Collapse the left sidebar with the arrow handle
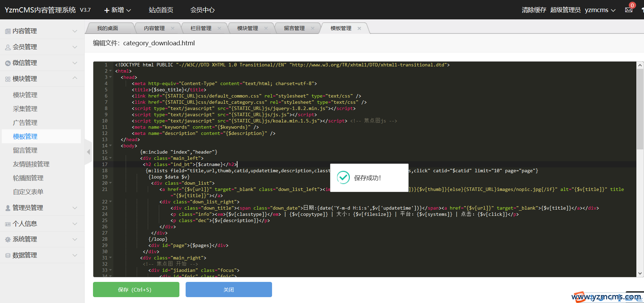 88,152
